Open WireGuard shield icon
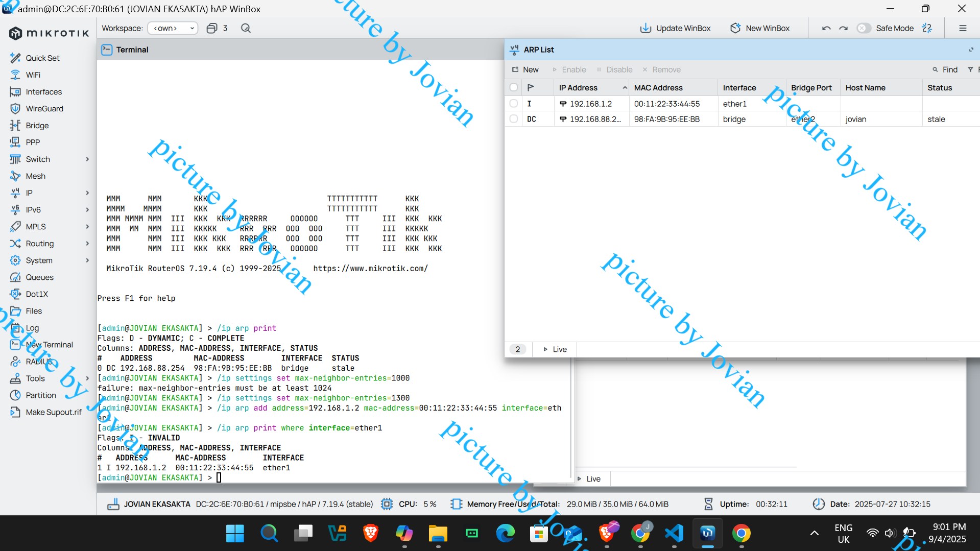Image resolution: width=980 pixels, height=551 pixels. coord(15,108)
